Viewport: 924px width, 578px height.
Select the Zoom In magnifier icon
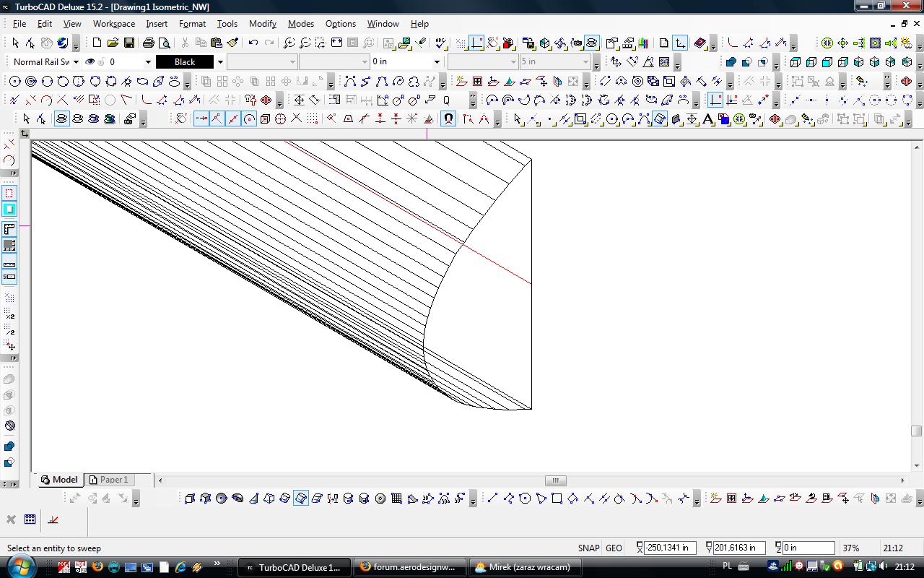click(x=289, y=43)
